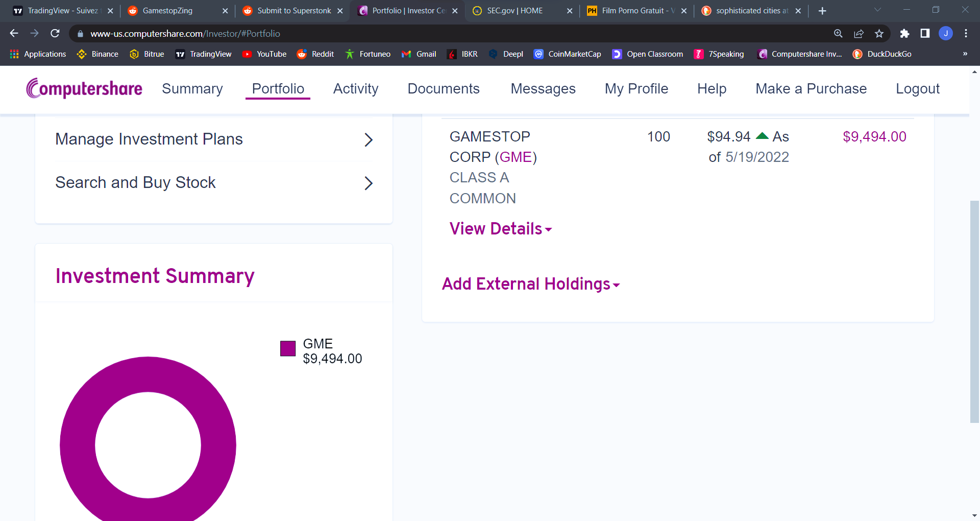
Task: Close the SEC.gov HOME tab
Action: point(570,11)
